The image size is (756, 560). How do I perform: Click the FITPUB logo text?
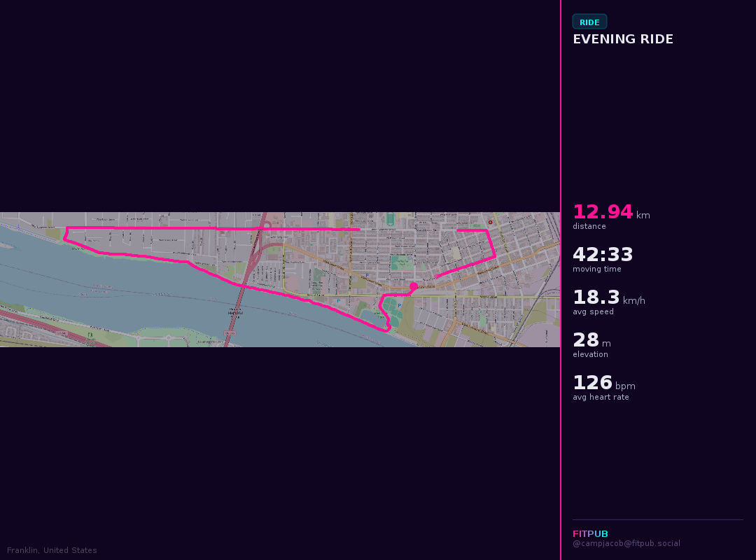[590, 533]
